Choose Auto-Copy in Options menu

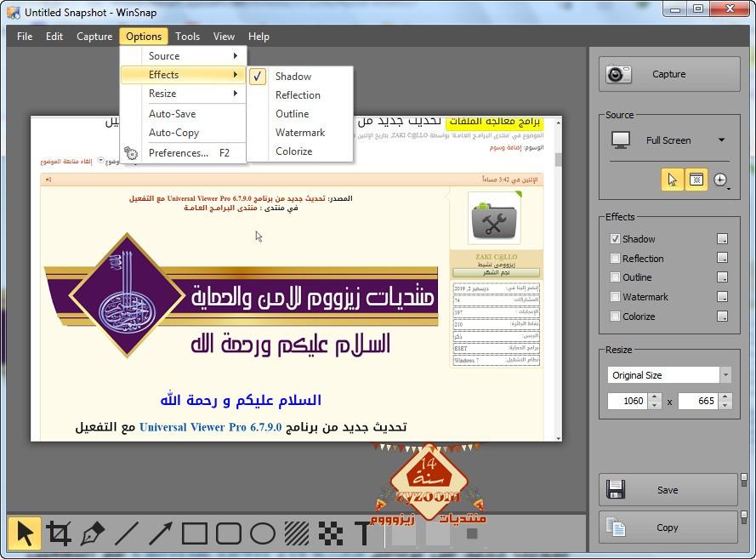click(x=184, y=133)
